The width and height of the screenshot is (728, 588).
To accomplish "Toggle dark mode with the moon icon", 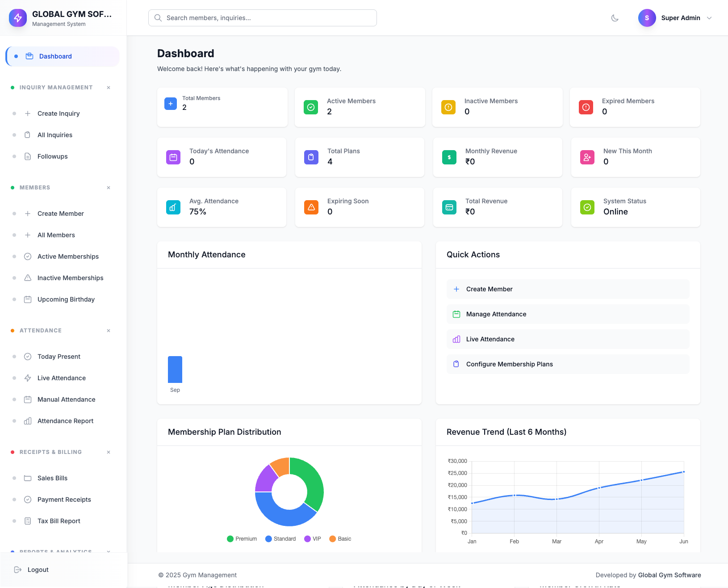I will (x=615, y=18).
